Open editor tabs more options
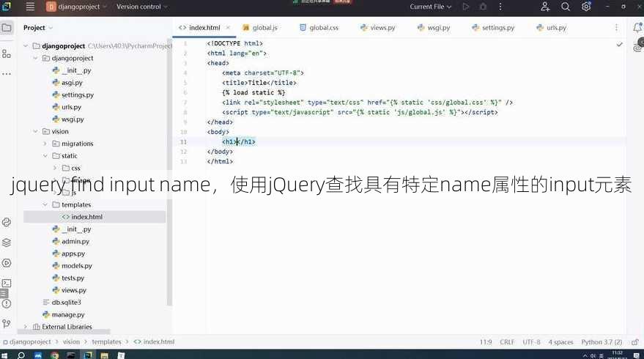The height and width of the screenshot is (359, 644). [x=616, y=28]
